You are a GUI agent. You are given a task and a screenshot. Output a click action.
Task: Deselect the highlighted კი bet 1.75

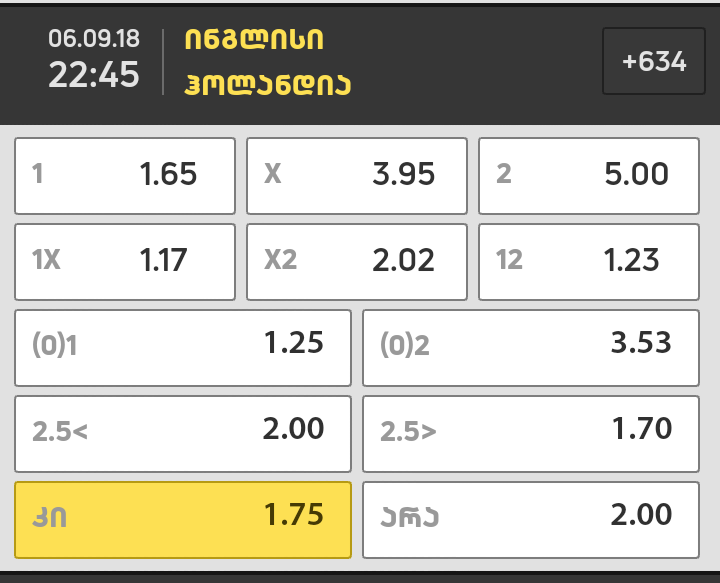click(183, 519)
